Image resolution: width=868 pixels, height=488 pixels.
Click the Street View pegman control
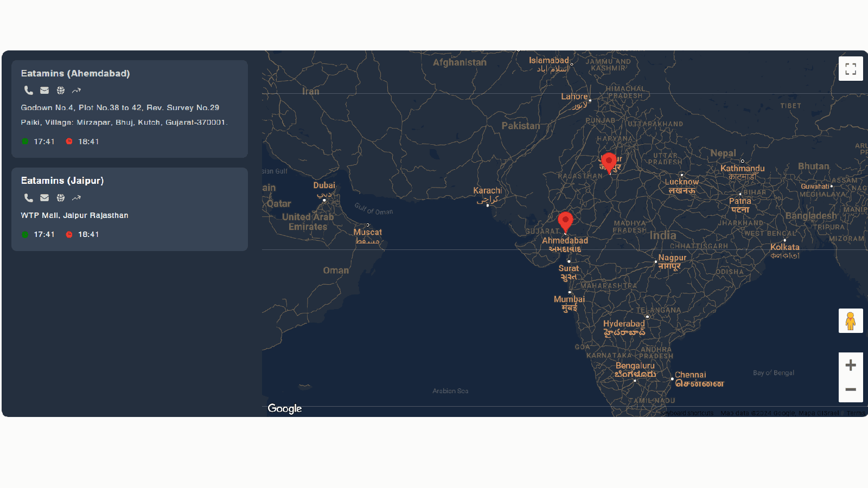tap(851, 321)
